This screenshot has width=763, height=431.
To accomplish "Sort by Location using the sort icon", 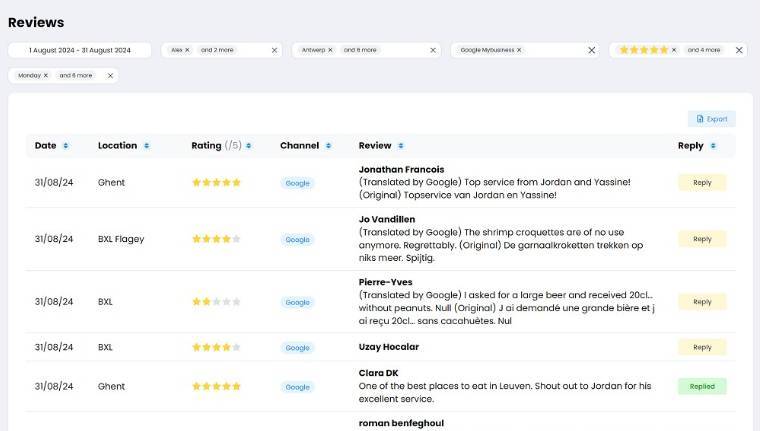I will (x=146, y=146).
